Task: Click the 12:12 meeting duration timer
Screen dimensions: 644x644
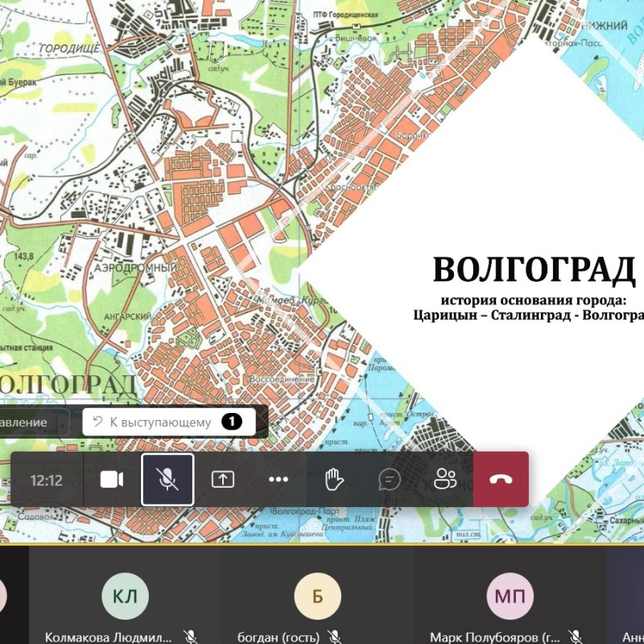Action: (x=47, y=481)
